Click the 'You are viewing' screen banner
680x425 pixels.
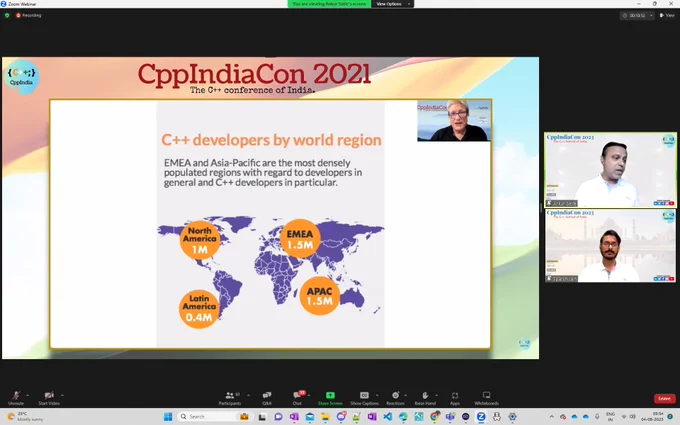329,4
